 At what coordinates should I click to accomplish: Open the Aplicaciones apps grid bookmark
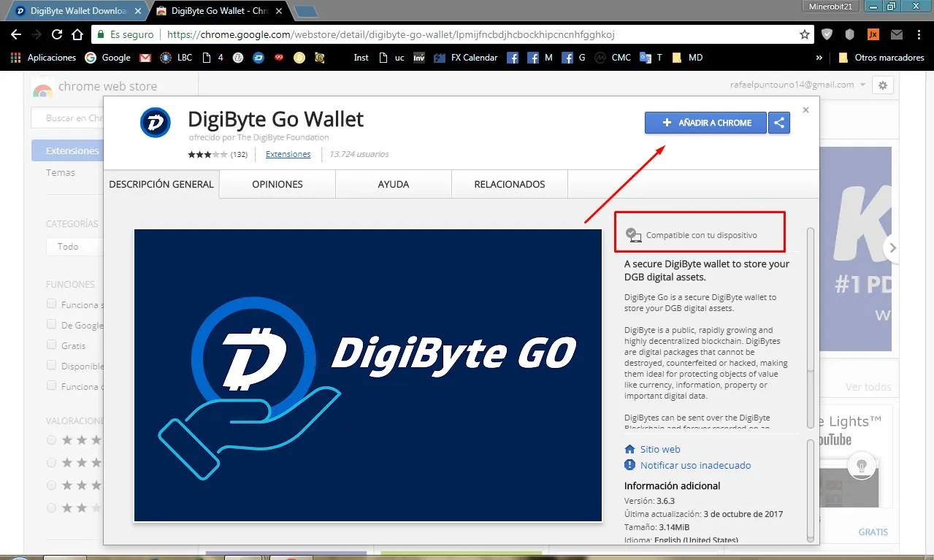pyautogui.click(x=43, y=58)
